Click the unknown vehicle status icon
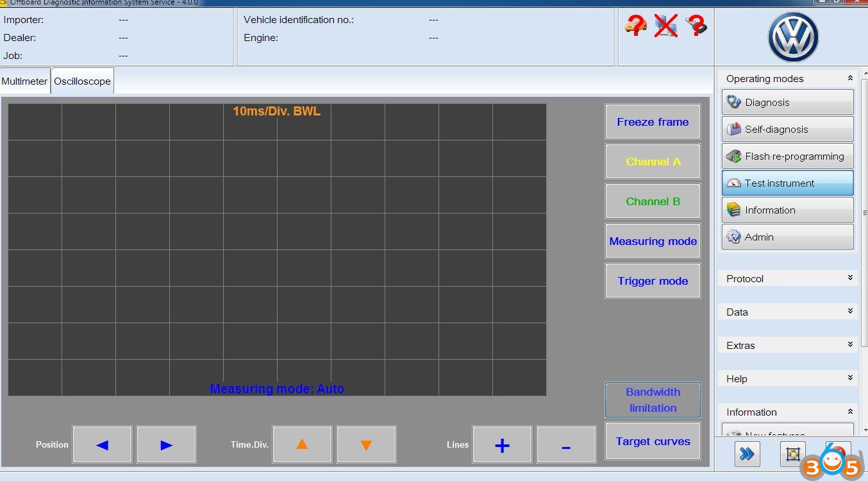The height and width of the screenshot is (481, 868). [x=635, y=26]
